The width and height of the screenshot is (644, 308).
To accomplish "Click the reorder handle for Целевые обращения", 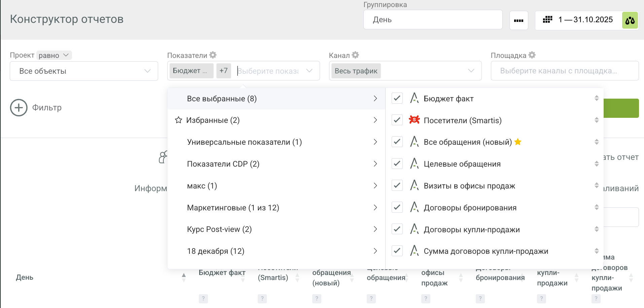I will 597,164.
